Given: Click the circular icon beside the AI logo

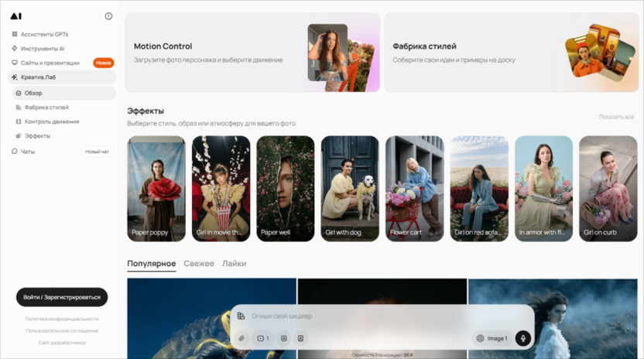Looking at the screenshot, I should click(x=108, y=16).
